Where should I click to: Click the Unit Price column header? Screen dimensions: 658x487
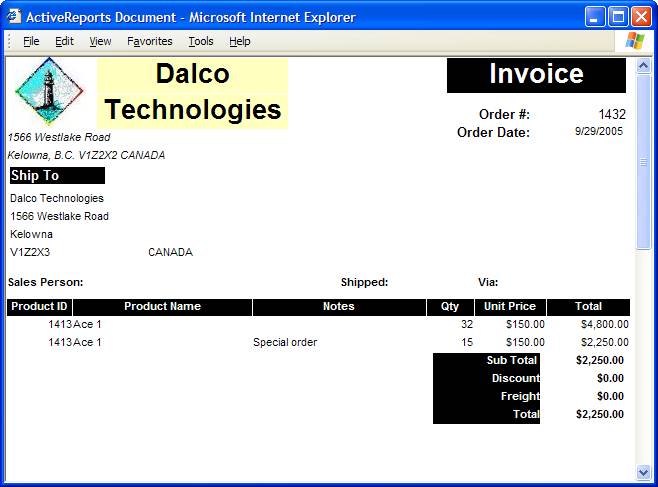click(510, 307)
